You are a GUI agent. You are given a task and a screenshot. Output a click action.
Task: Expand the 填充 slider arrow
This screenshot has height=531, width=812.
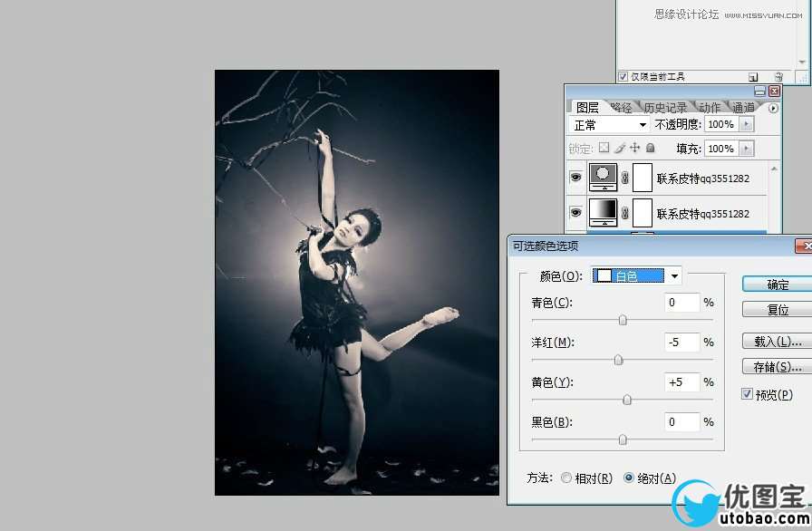[746, 149]
